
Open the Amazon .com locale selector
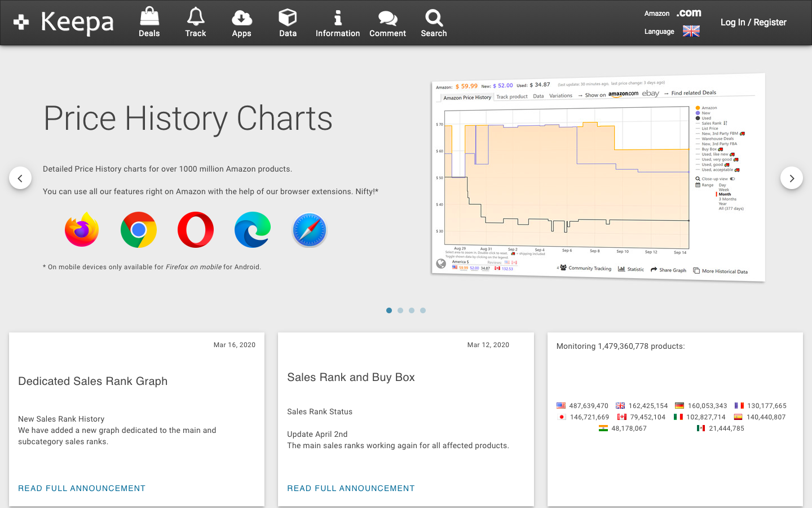[689, 13]
